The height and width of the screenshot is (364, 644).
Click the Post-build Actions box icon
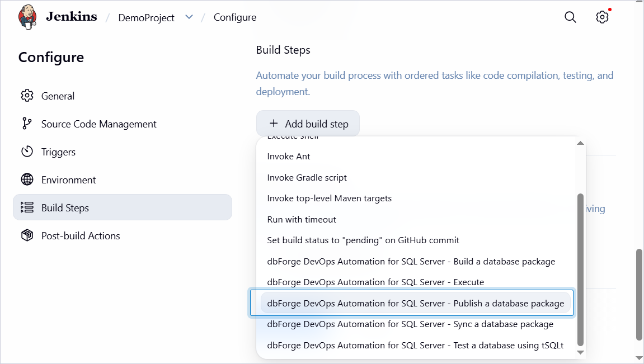click(27, 235)
